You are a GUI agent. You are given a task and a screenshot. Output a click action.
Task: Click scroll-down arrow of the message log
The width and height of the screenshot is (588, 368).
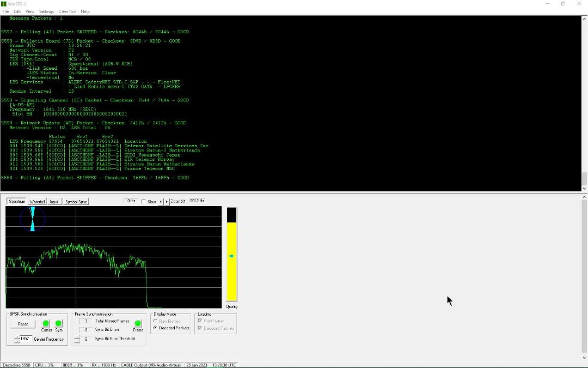tap(584, 189)
